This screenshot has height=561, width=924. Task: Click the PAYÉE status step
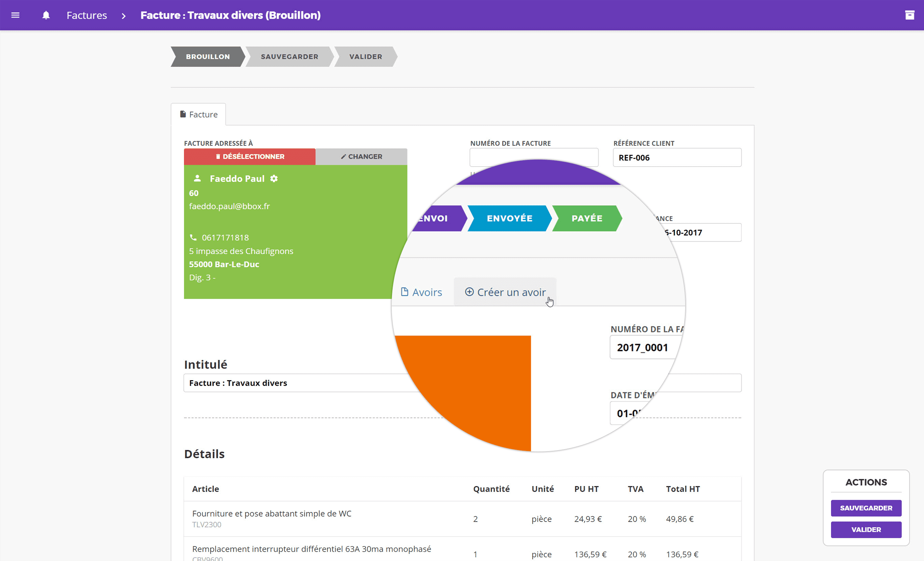(587, 218)
